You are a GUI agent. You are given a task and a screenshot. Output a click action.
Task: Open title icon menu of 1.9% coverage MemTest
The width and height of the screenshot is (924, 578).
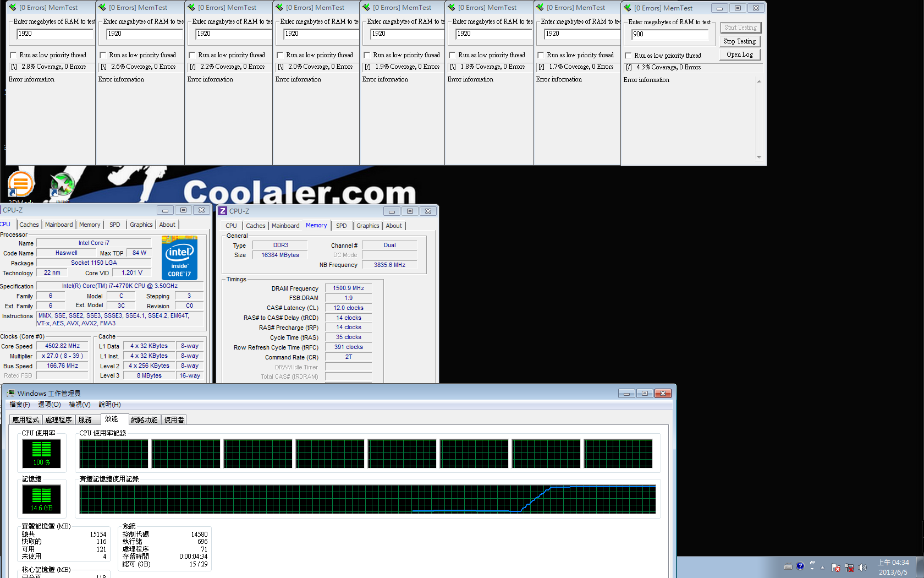tap(366, 8)
